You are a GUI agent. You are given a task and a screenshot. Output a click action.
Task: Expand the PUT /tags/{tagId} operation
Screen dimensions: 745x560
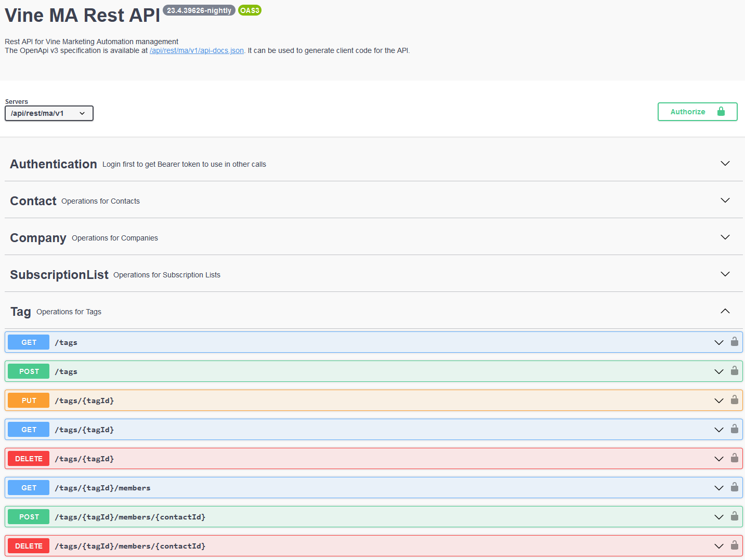tap(718, 401)
